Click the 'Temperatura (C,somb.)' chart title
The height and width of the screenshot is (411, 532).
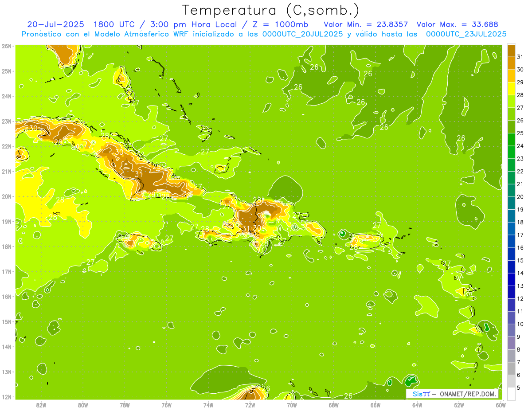(x=271, y=10)
